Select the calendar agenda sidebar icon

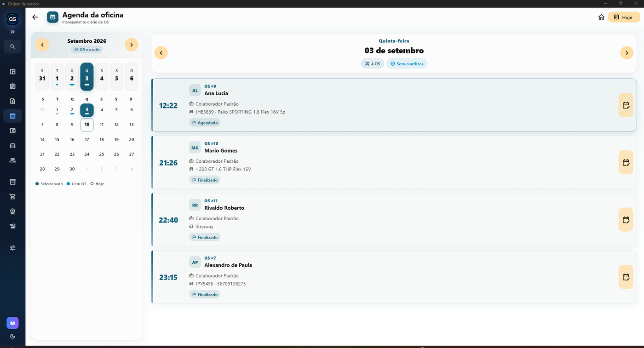[12, 116]
